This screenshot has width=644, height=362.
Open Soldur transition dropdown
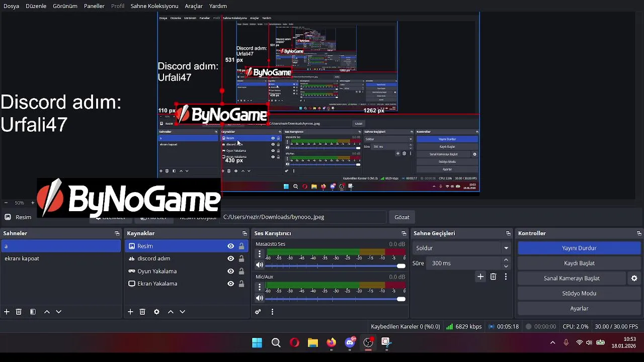[x=462, y=248]
